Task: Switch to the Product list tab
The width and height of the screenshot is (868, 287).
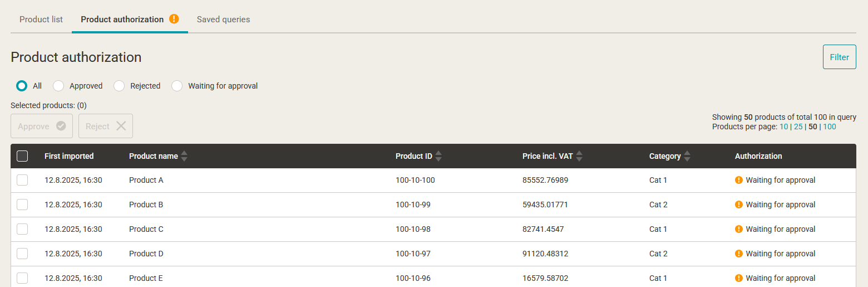Action: pos(41,20)
